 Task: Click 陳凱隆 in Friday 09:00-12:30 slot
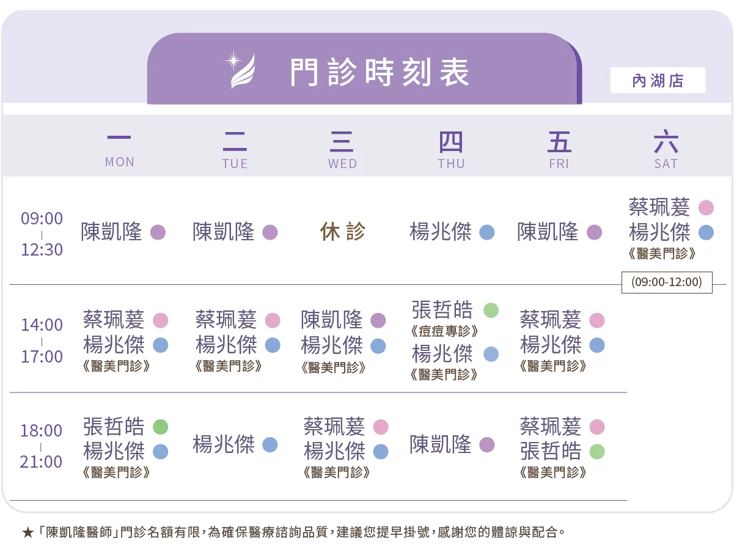coord(548,232)
